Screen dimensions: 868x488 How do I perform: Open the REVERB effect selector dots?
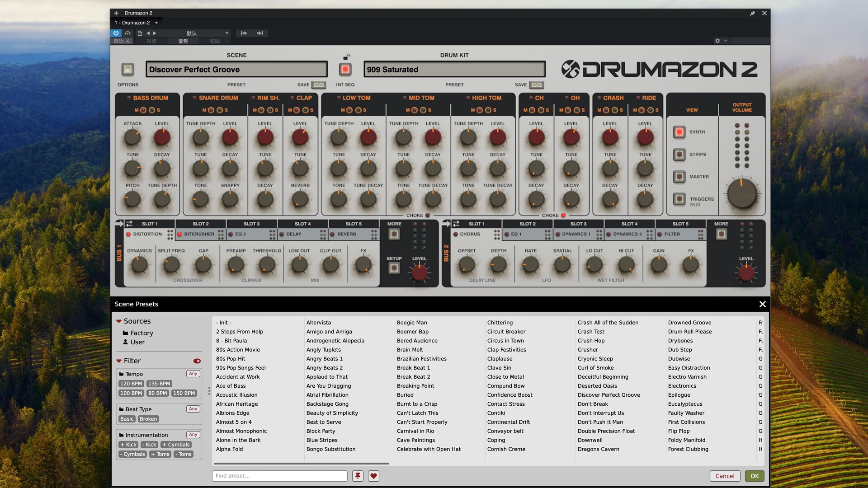tap(374, 234)
